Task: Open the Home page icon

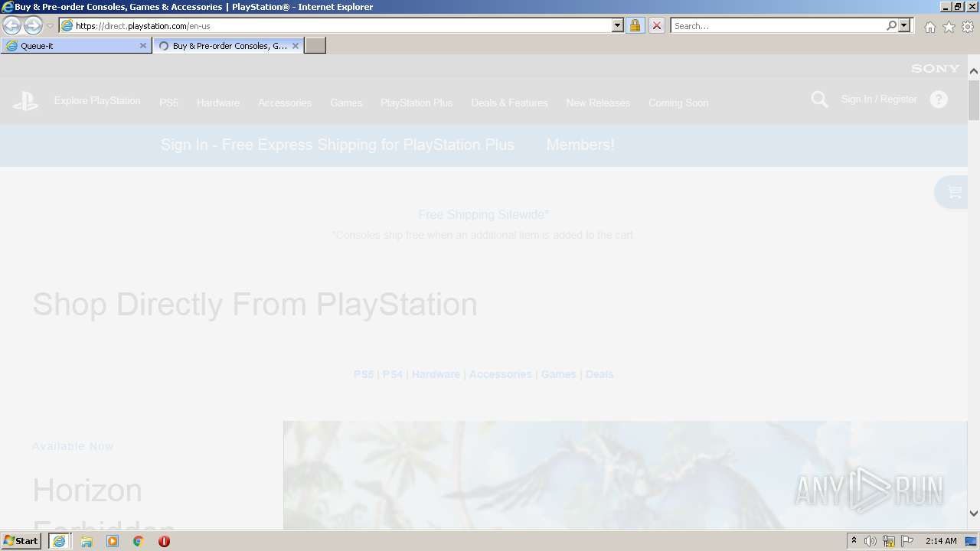Action: coord(929,27)
